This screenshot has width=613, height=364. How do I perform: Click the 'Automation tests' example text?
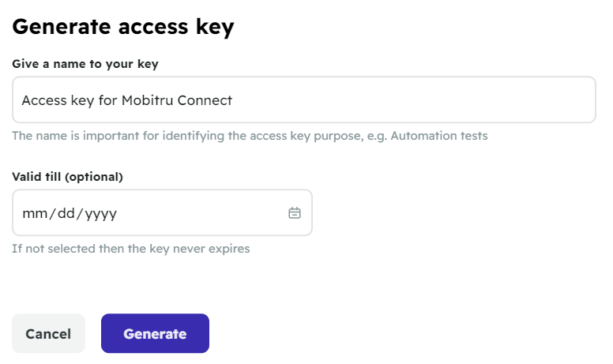click(x=439, y=136)
